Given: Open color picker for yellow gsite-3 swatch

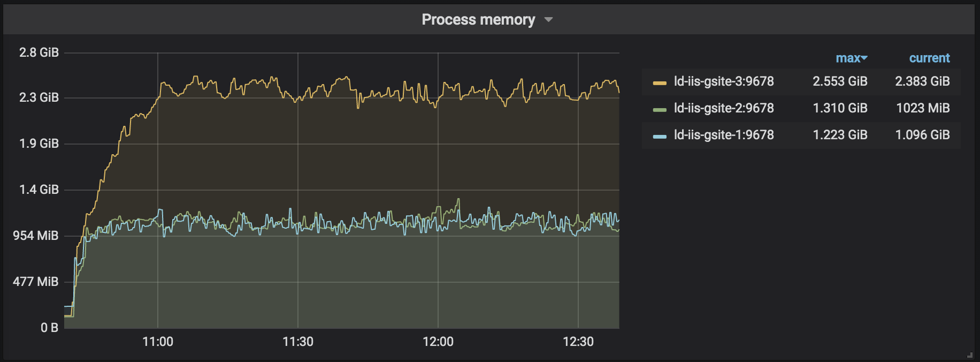Looking at the screenshot, I should pos(660,82).
